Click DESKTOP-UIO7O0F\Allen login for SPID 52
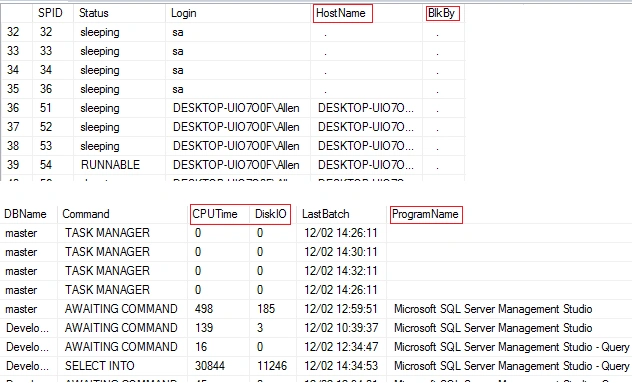 click(236, 127)
